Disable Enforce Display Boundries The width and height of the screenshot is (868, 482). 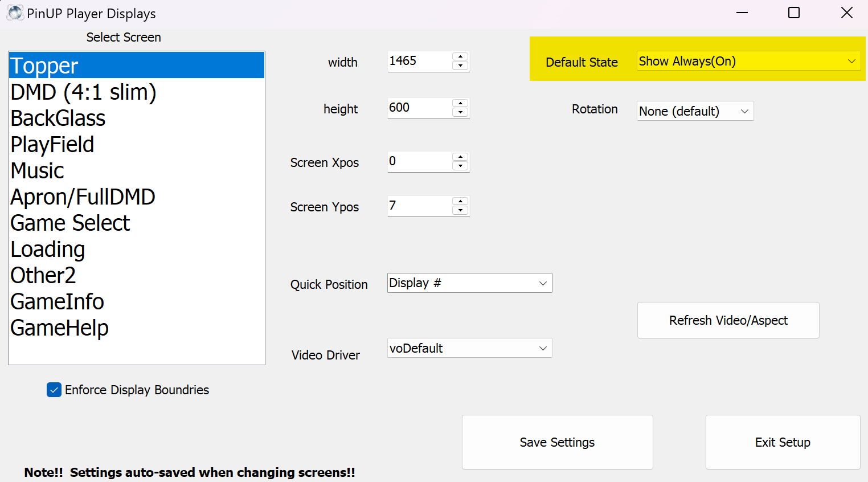[54, 390]
